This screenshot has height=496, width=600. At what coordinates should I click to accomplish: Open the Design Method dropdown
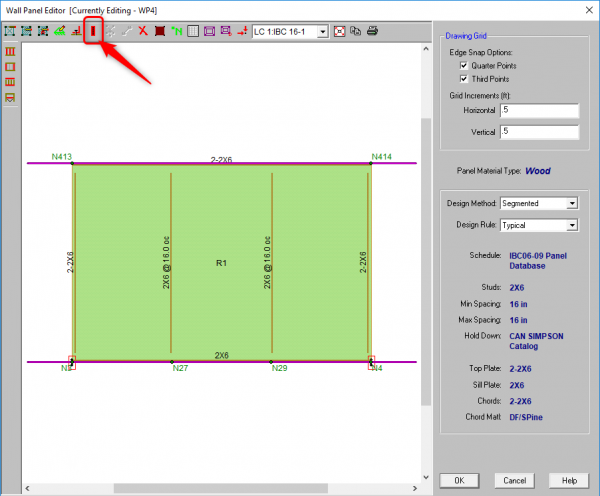point(572,203)
